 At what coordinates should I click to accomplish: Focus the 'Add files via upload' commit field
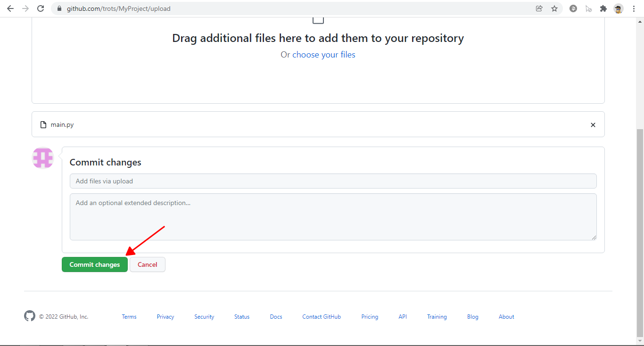click(333, 181)
